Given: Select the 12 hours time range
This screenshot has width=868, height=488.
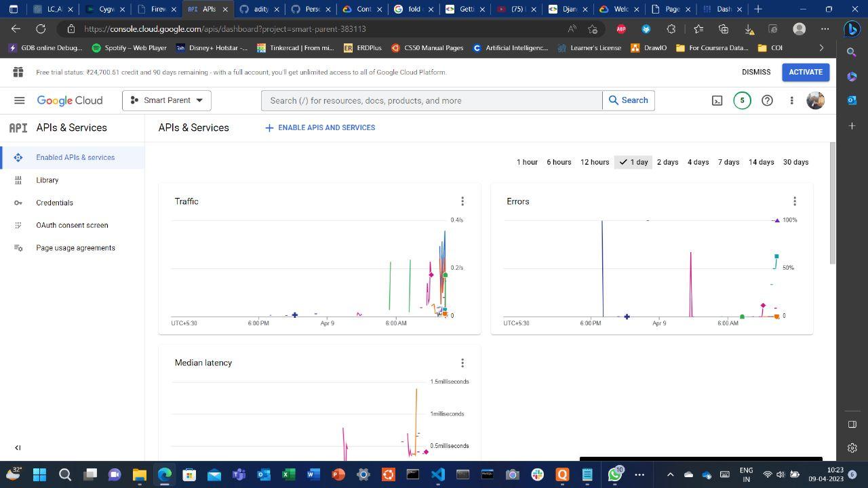Looking at the screenshot, I should pos(595,162).
